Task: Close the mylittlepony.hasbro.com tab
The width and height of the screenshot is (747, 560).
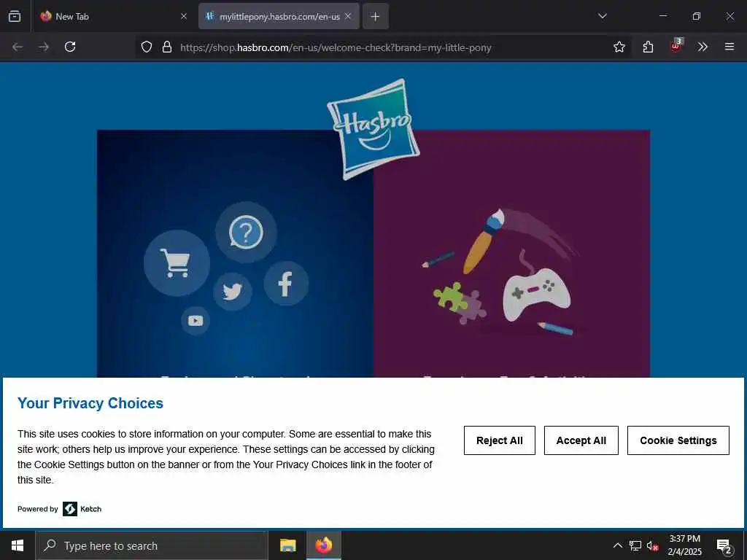Action: pos(348,16)
